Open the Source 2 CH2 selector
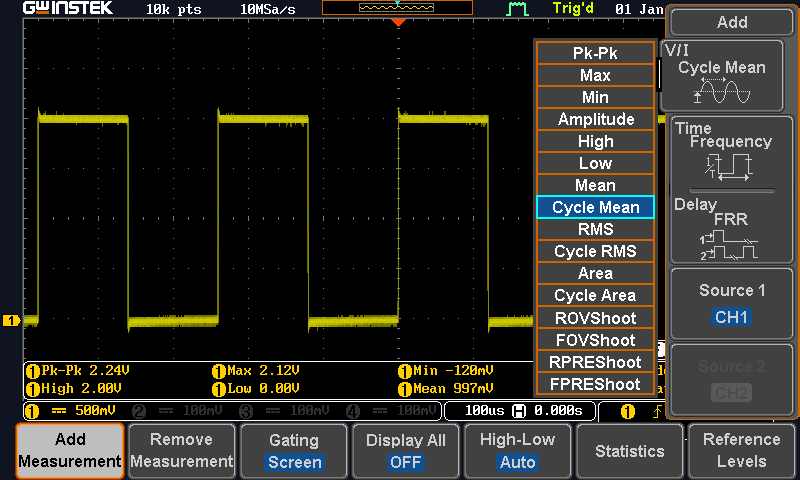Screen dimensions: 800x480 pyautogui.click(x=732, y=380)
